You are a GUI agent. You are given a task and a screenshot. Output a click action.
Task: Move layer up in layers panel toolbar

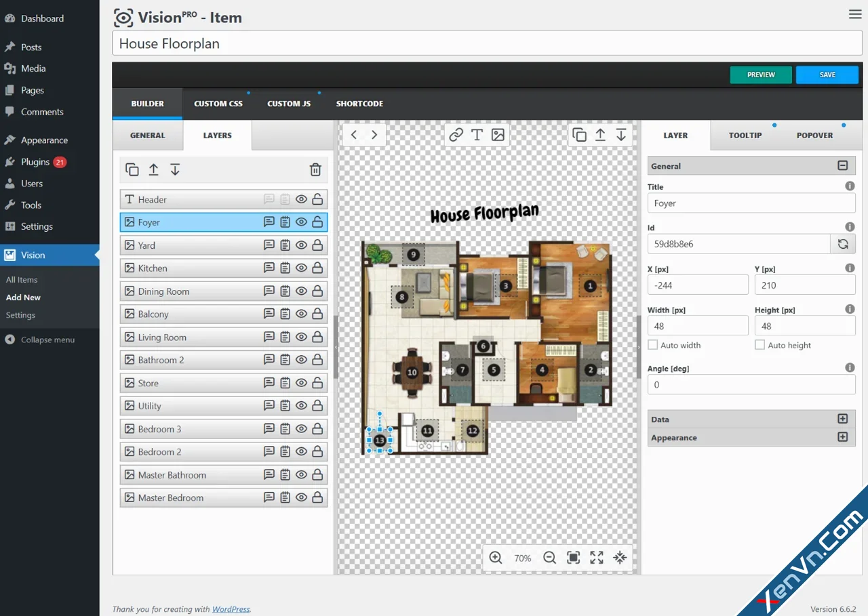coord(154,170)
